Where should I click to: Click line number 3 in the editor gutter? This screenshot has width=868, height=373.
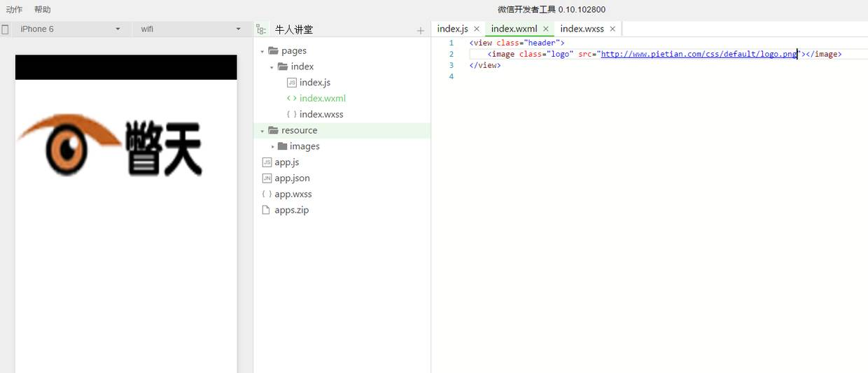coord(451,65)
